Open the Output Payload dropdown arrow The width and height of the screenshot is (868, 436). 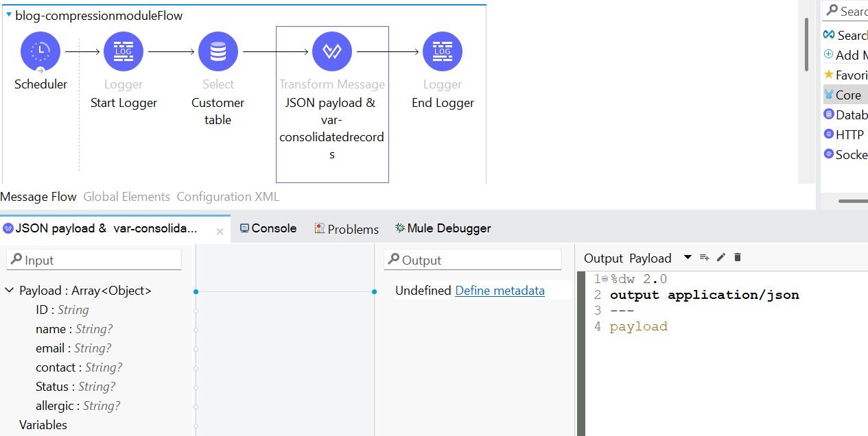[x=688, y=258]
